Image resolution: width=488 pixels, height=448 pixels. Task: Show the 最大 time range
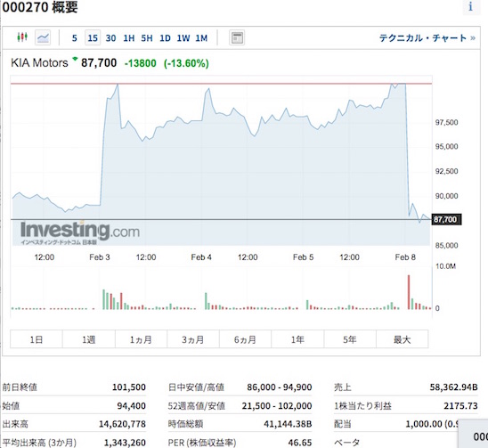pyautogui.click(x=403, y=339)
